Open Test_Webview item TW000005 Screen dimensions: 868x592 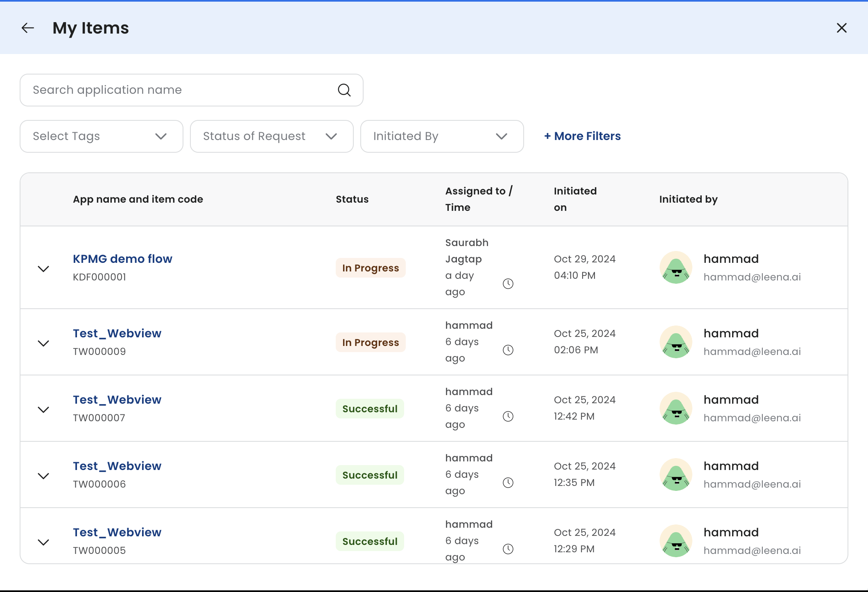pos(117,532)
